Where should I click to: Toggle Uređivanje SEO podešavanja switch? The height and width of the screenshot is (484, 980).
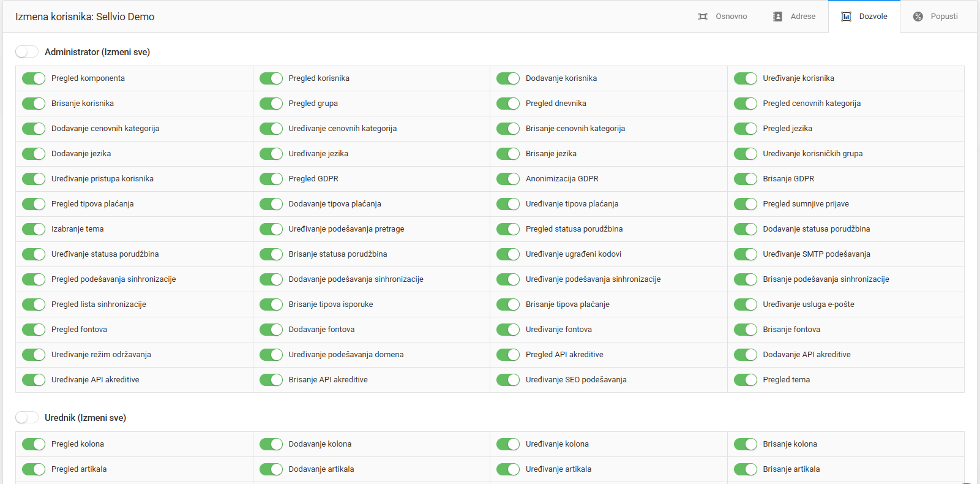(x=508, y=380)
